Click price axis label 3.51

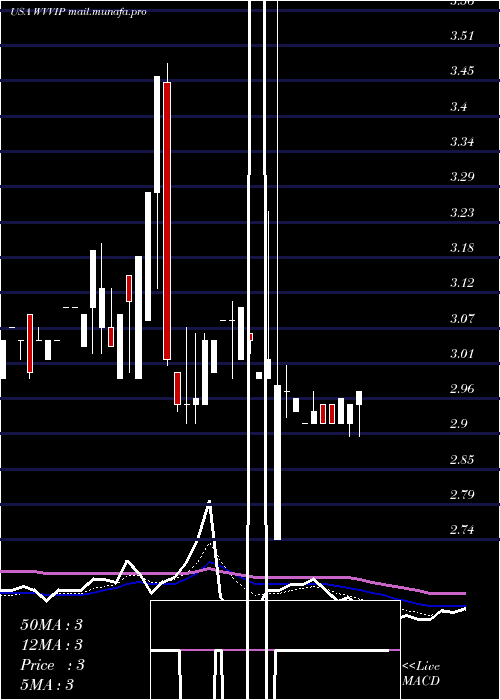coord(462,36)
